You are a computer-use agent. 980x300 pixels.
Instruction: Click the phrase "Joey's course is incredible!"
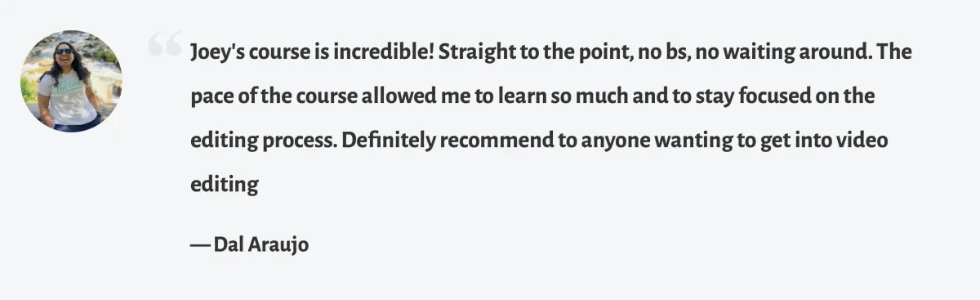(x=313, y=53)
